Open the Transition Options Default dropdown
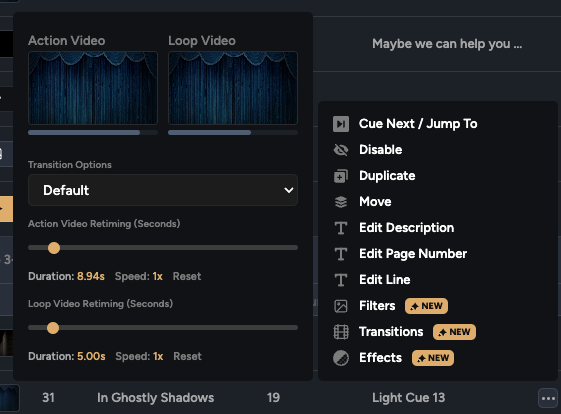This screenshot has height=414, width=561. [x=163, y=190]
